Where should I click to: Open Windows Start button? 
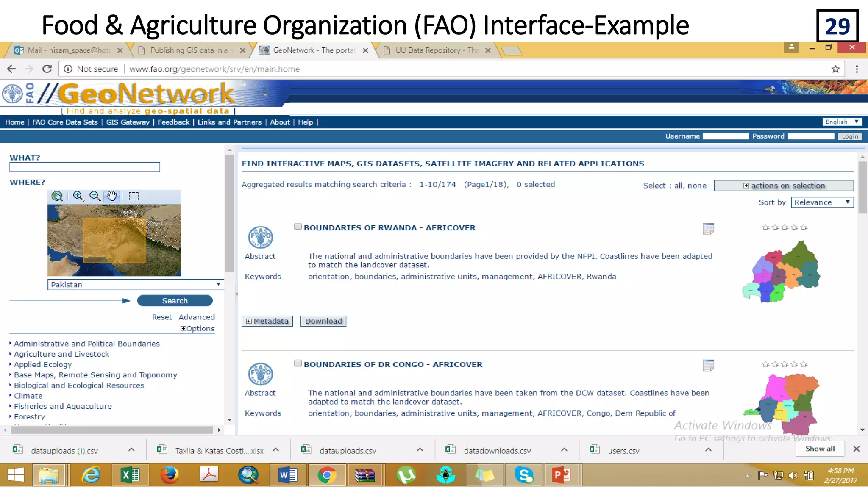click(16, 475)
